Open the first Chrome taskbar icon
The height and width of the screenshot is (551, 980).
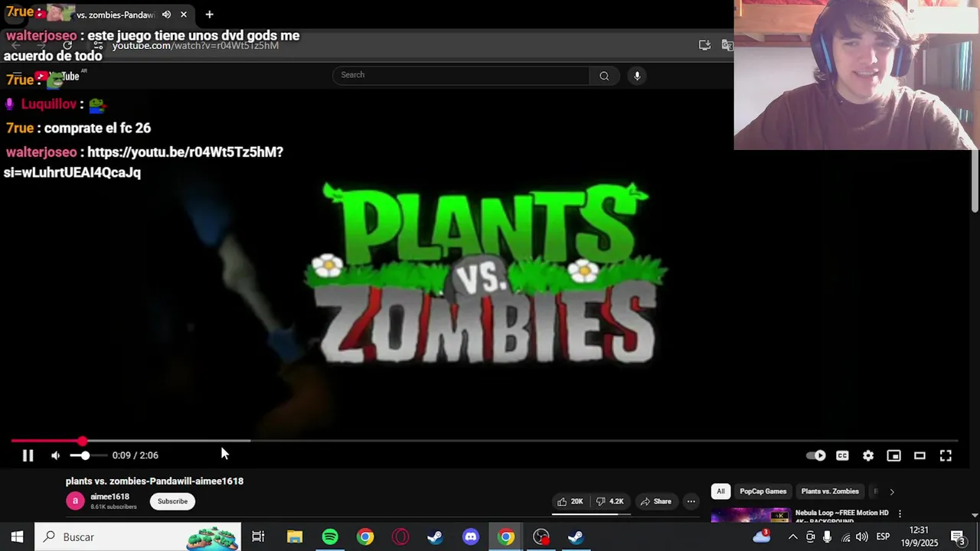[x=365, y=537]
